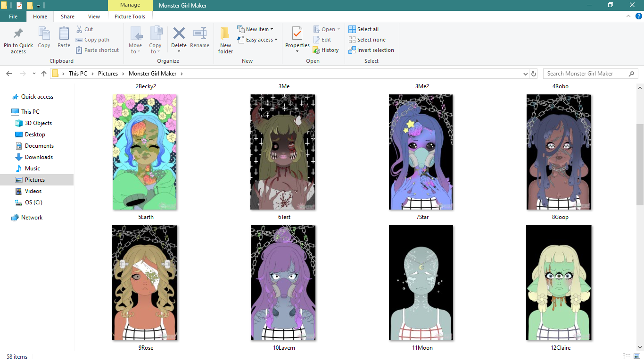Open Videos in the navigation pane
644x362 pixels.
33,191
